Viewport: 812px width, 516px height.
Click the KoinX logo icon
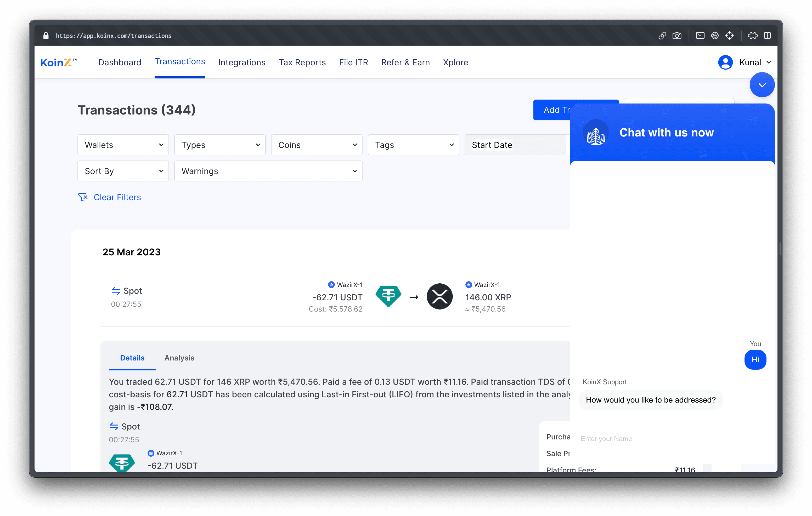(59, 62)
